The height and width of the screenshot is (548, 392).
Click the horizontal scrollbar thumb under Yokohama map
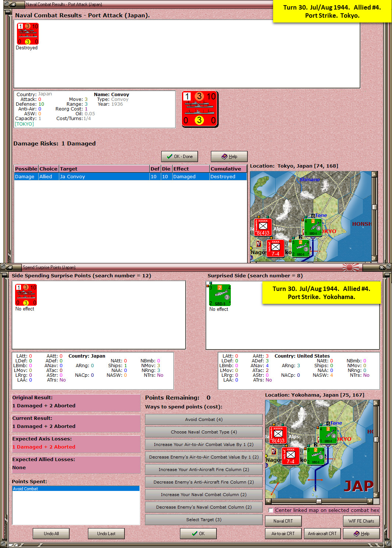tap(319, 501)
